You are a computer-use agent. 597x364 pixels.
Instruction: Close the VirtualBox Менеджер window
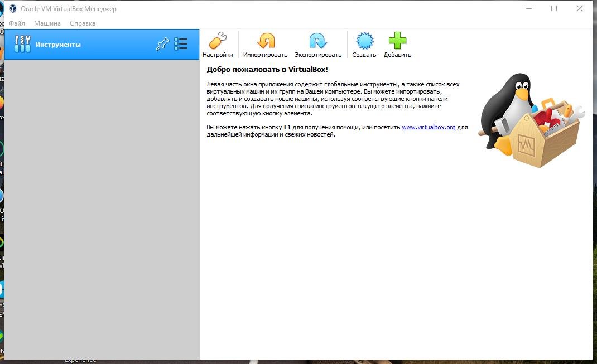coord(580,8)
